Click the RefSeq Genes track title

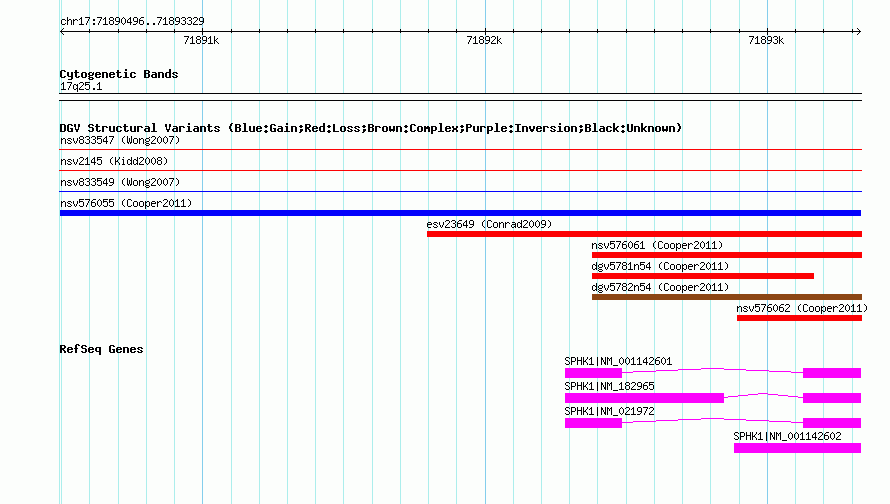tap(101, 349)
